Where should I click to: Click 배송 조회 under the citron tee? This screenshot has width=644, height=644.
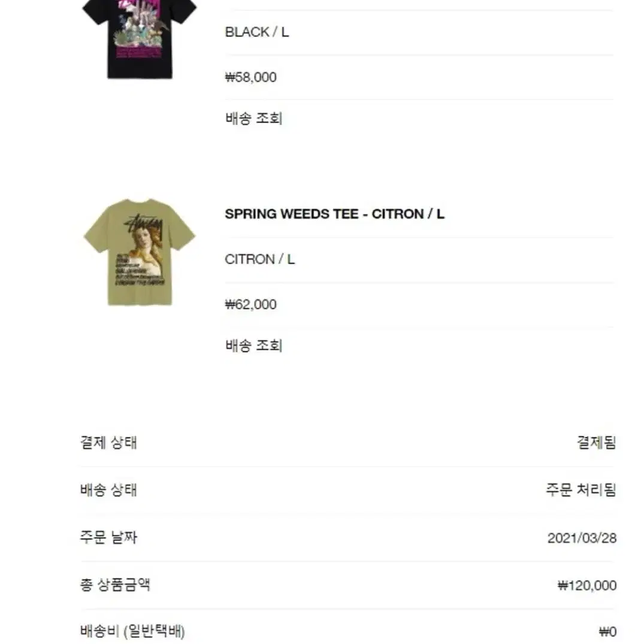coord(253,346)
